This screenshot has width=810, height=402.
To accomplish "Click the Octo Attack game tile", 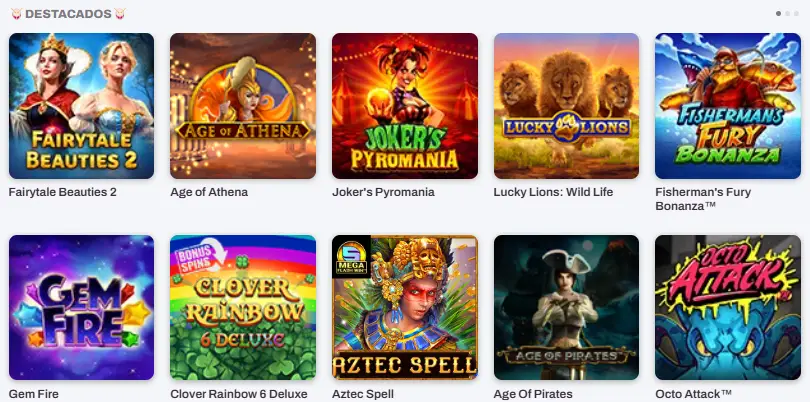I will click(x=728, y=307).
